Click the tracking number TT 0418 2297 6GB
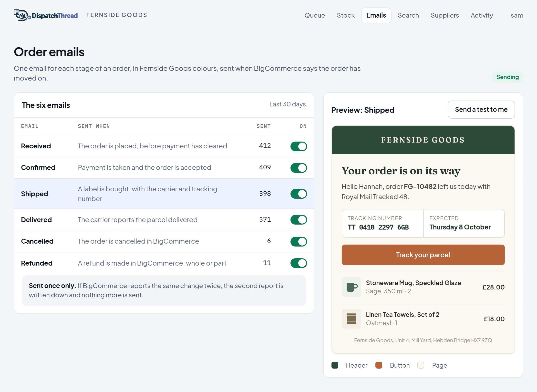The image size is (537, 392). point(378,227)
